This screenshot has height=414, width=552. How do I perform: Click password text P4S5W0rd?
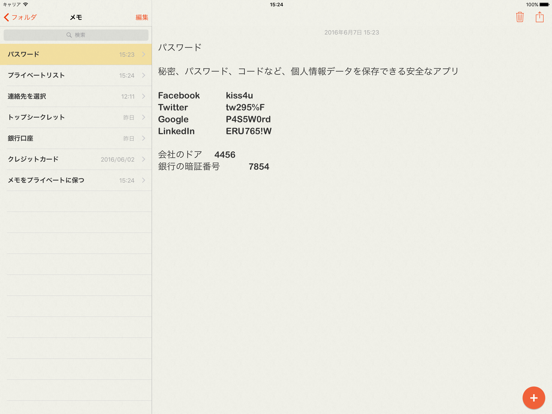point(248,119)
